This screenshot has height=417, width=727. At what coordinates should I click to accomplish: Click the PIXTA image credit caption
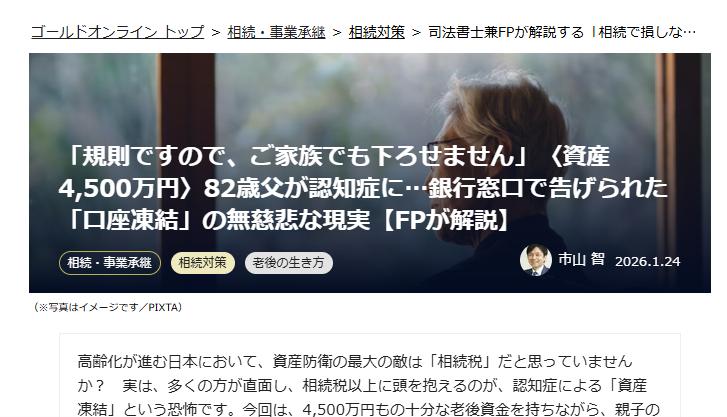point(107,308)
